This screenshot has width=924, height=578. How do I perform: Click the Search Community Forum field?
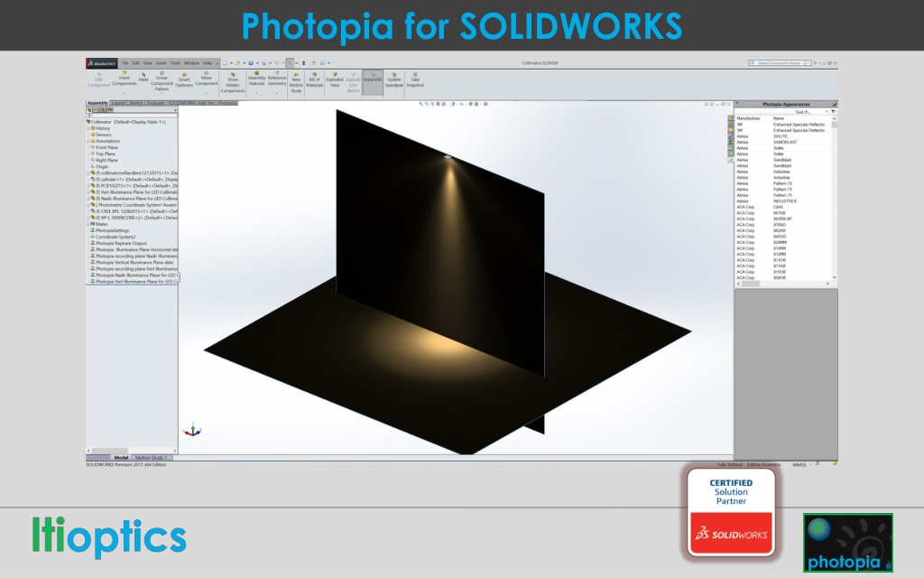coord(779,62)
